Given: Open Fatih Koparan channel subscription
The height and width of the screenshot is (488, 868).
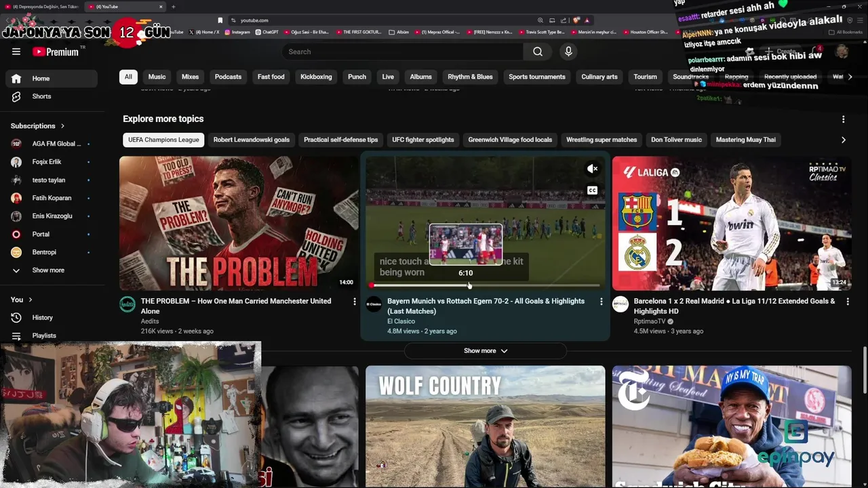Looking at the screenshot, I should [52, 198].
